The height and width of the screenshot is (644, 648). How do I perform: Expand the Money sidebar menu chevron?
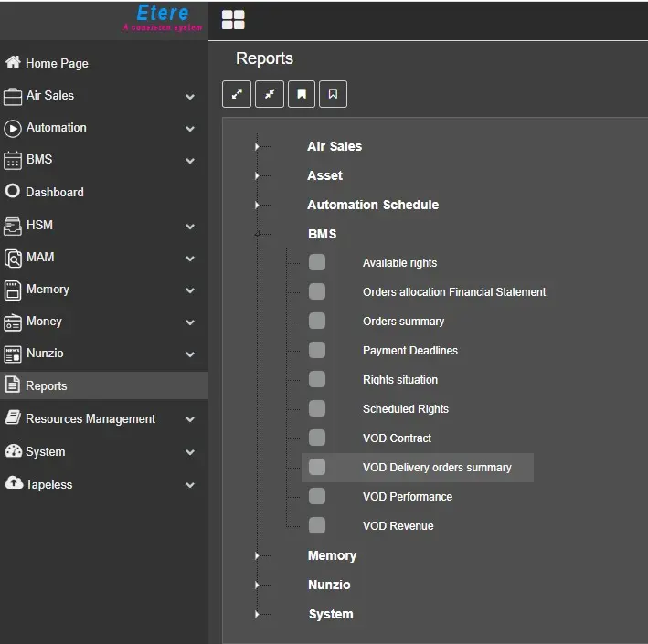pos(190,322)
